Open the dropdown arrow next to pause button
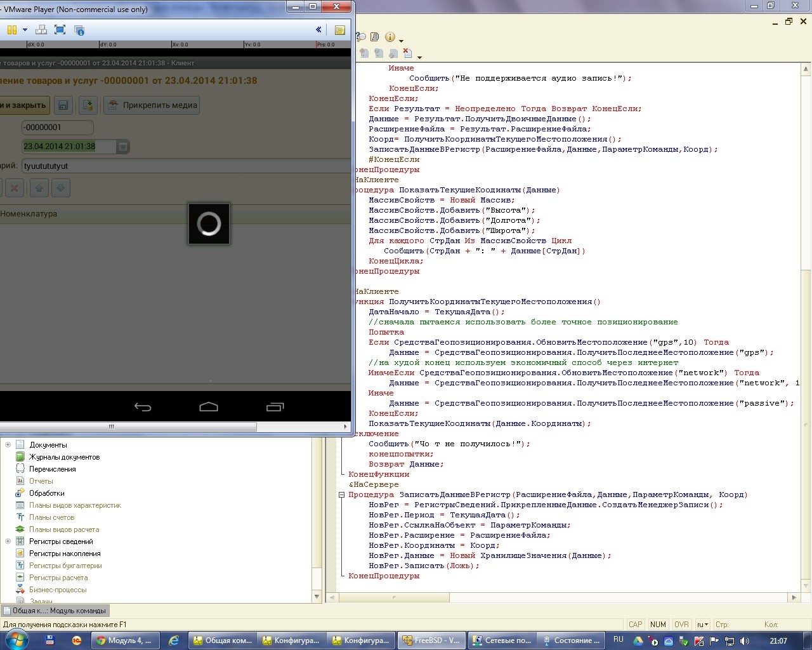The image size is (812, 650). (25, 30)
